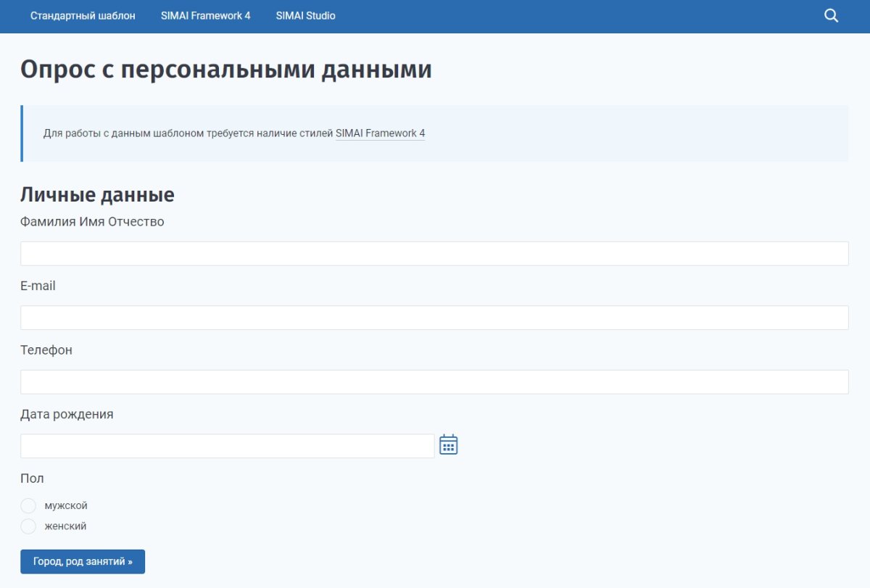Follow the SIMAI Framework 4 link in the notice
The image size is (870, 588).
pyautogui.click(x=380, y=133)
